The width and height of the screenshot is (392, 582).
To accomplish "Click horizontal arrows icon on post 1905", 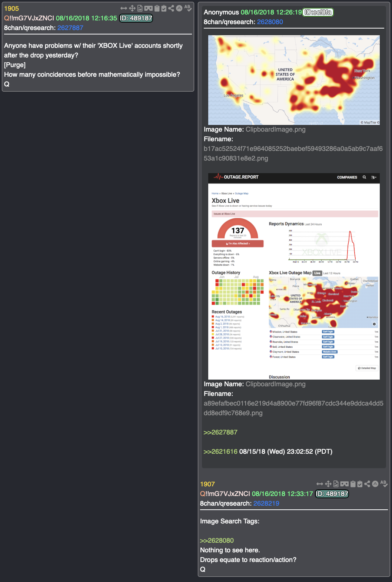I will pos(124,8).
